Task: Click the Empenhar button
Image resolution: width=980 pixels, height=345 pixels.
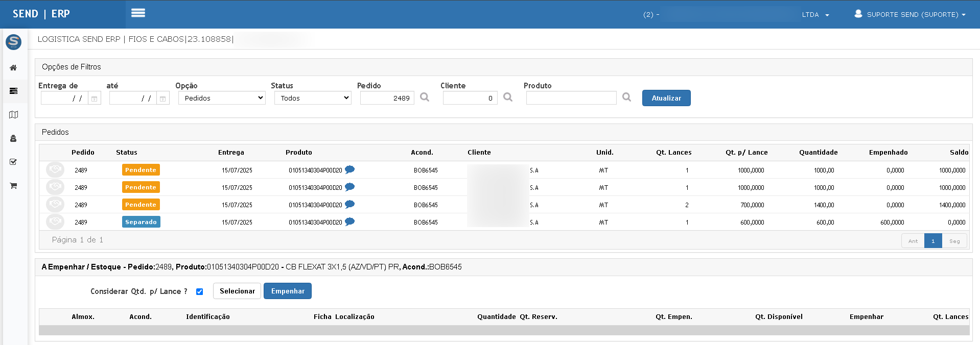Action: pyautogui.click(x=288, y=291)
